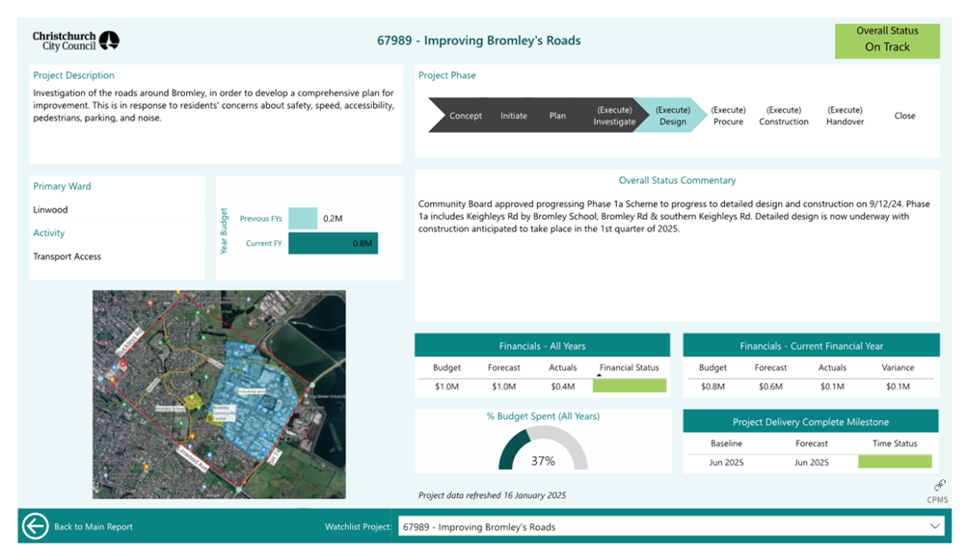
Task: Click the Current FY 0.8M budget bar
Action: click(333, 244)
